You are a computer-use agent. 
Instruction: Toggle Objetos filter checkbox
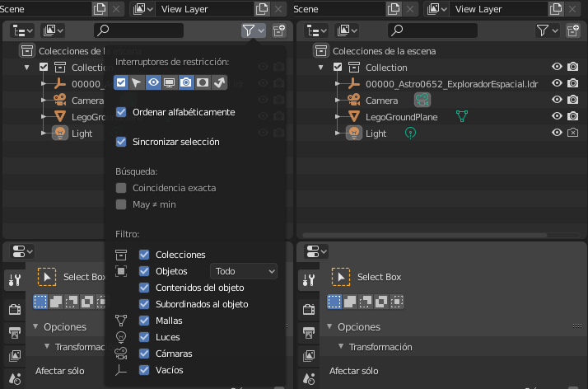(144, 271)
